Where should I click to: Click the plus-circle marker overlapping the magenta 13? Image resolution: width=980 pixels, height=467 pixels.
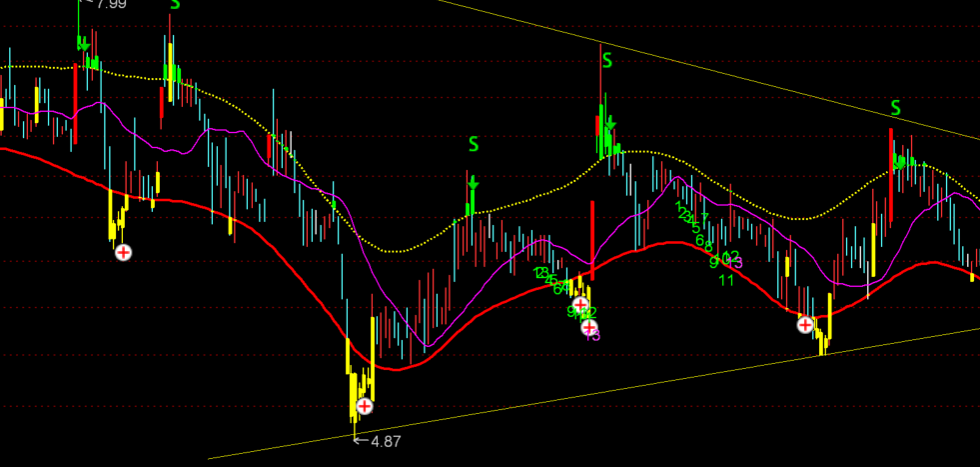[588, 327]
